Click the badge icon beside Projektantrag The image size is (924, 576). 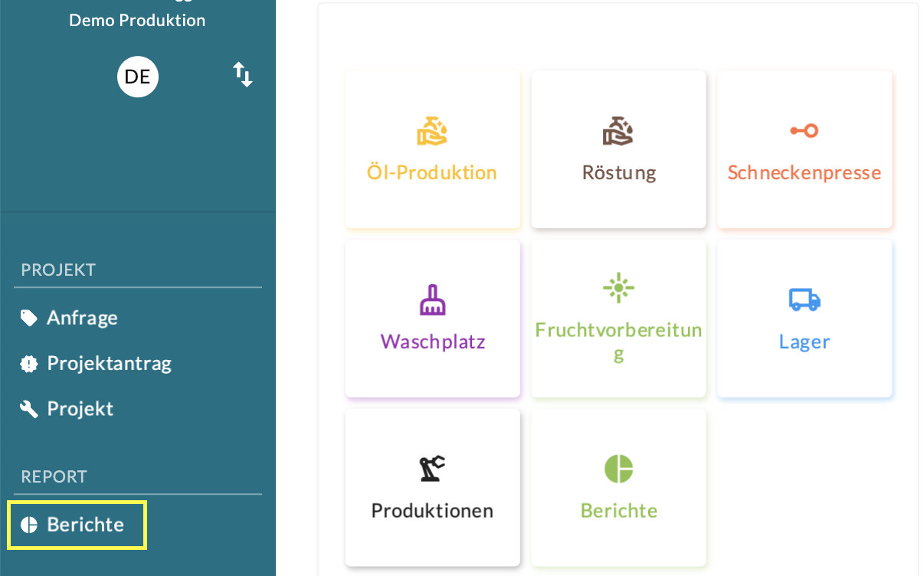pyautogui.click(x=29, y=364)
